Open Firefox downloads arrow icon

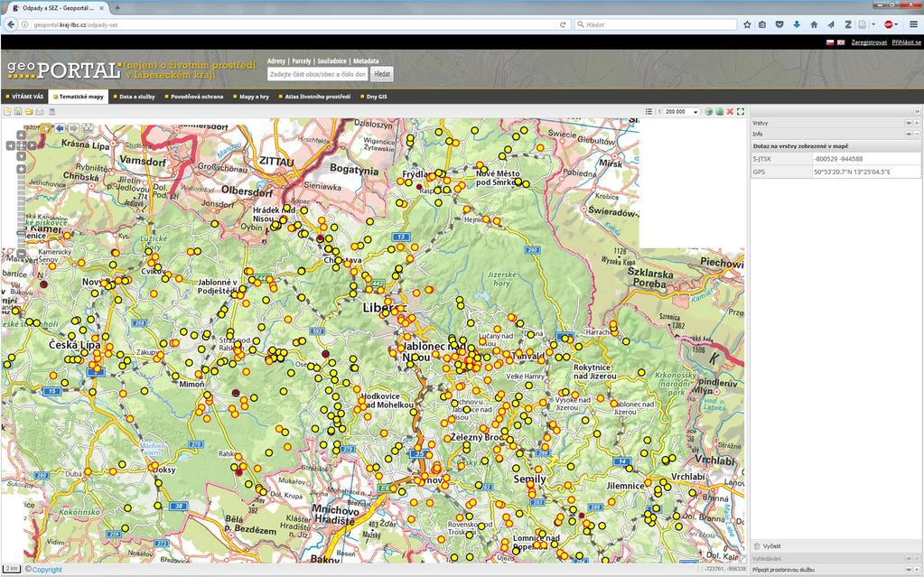point(797,24)
